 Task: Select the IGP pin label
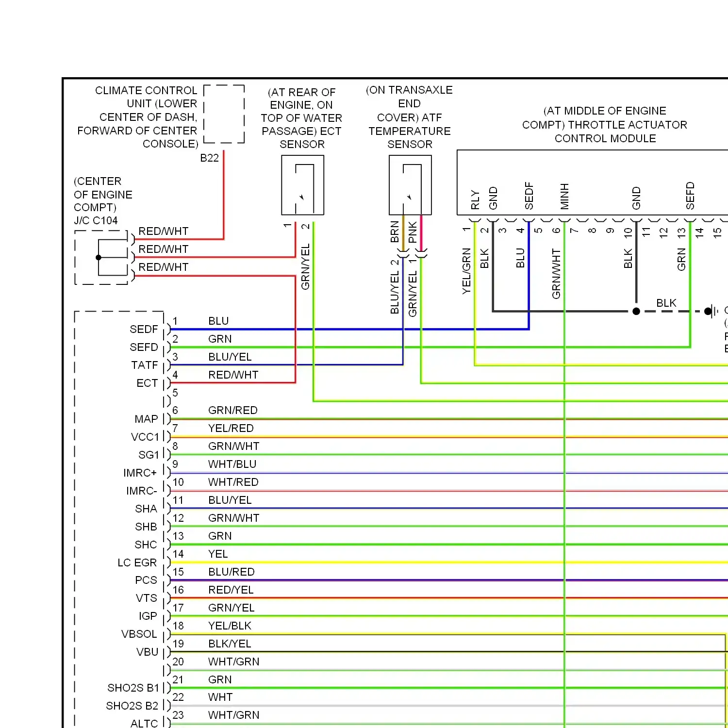148,616
